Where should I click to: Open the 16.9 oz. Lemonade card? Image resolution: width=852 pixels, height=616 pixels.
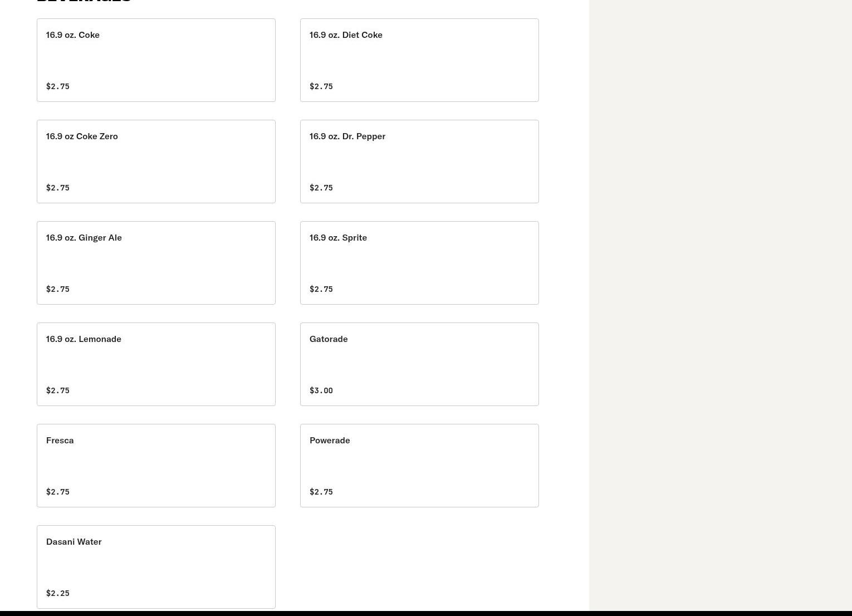[156, 364]
